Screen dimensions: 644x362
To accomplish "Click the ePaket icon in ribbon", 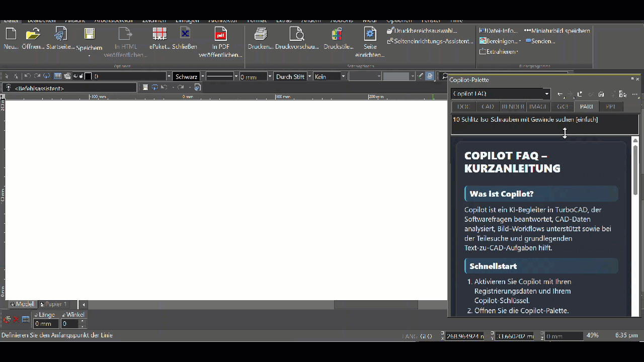I will click(x=159, y=34).
